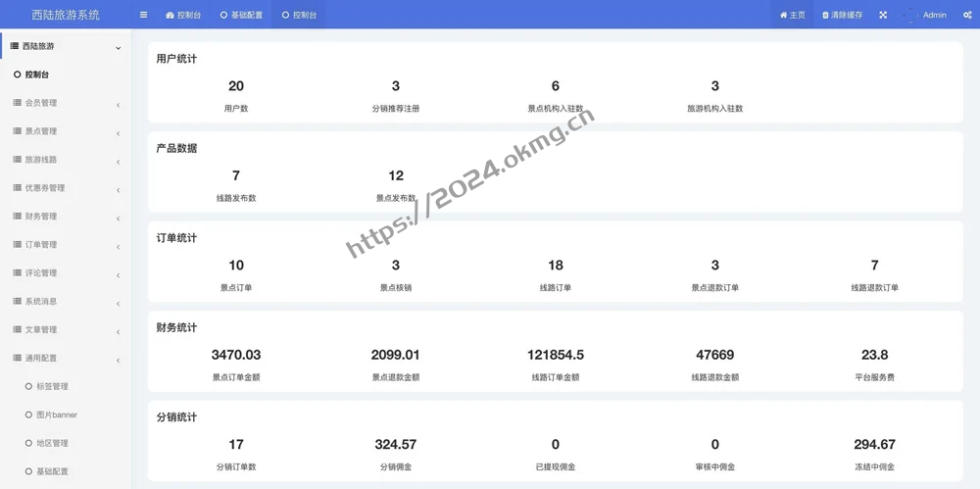Click the fullscreen toggle icon
This screenshot has width=980, height=489.
click(x=883, y=15)
